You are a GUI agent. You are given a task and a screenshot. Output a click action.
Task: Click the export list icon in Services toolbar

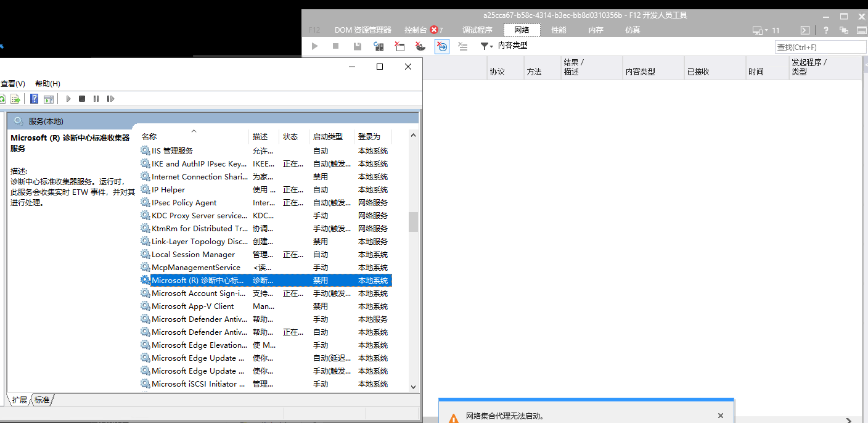point(15,99)
